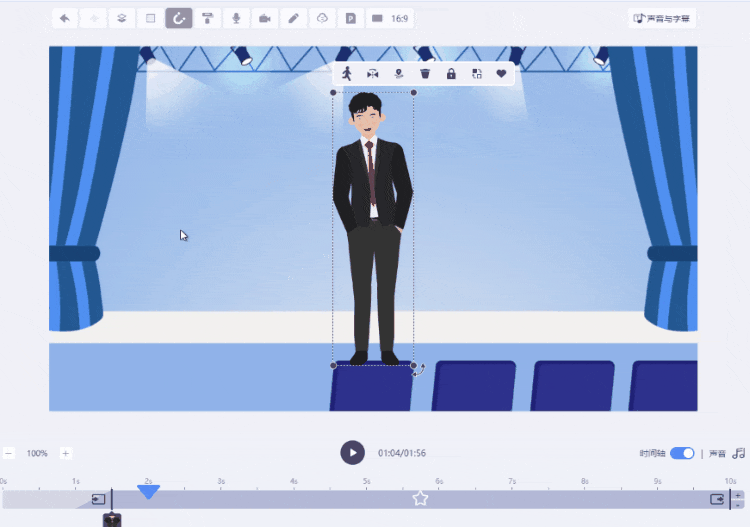Click the running figure action icon

click(347, 74)
